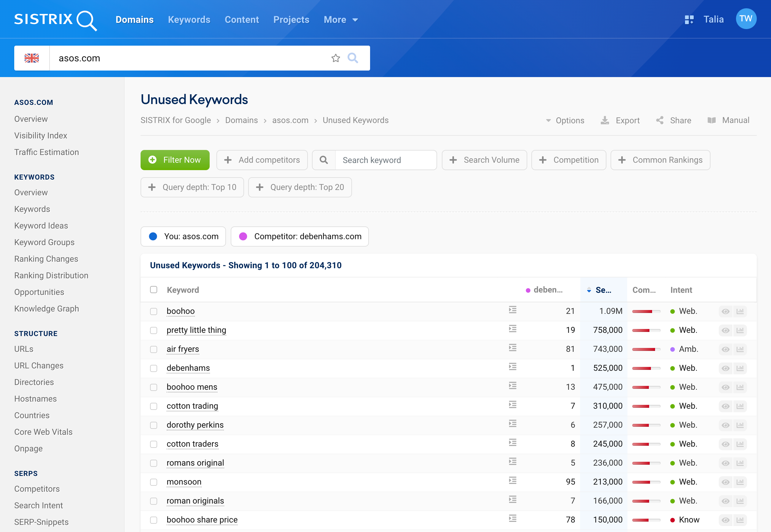Open the cotton traders keyword link
Screen dimensions: 771x532
192,444
